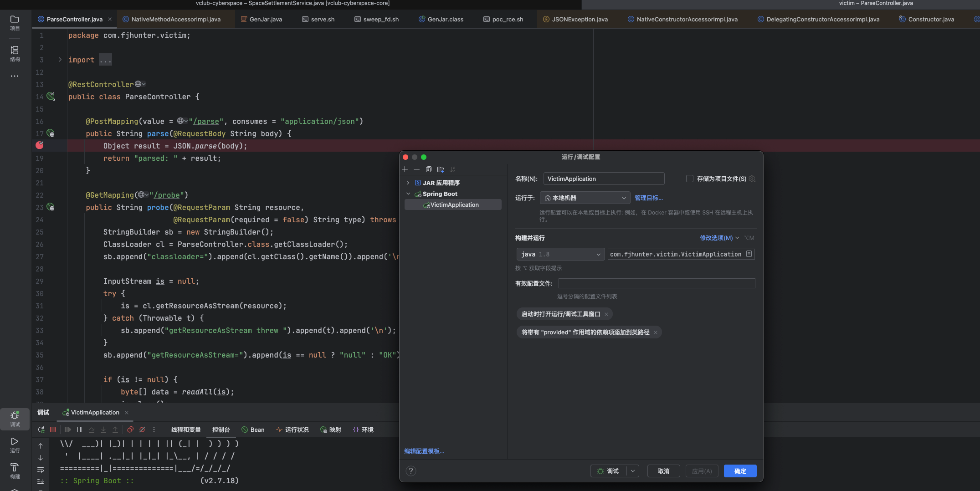
Task: Open the 编辑配置模板... link
Action: (424, 451)
